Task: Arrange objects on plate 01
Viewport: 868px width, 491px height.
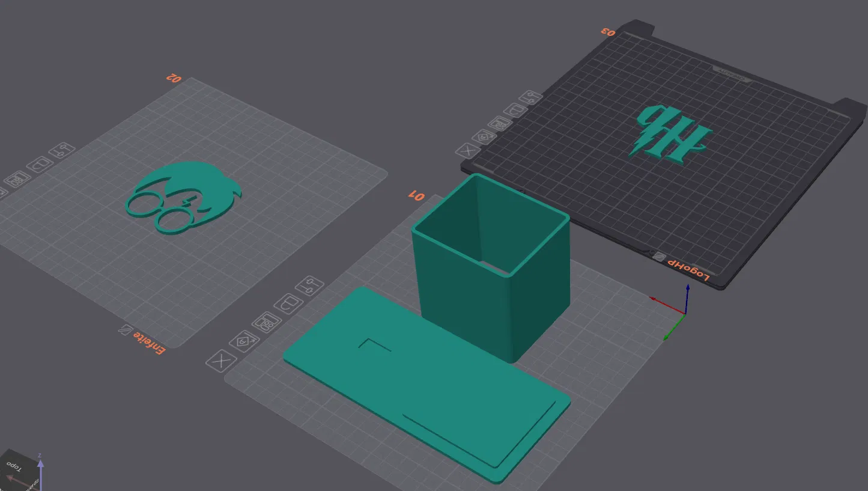Action: coord(266,322)
